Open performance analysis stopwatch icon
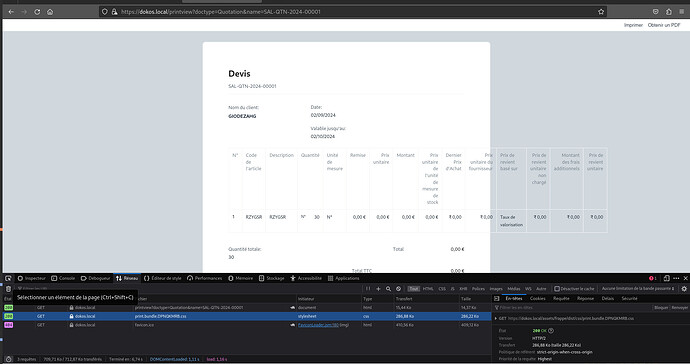This screenshot has width=690, height=364. 8,359
